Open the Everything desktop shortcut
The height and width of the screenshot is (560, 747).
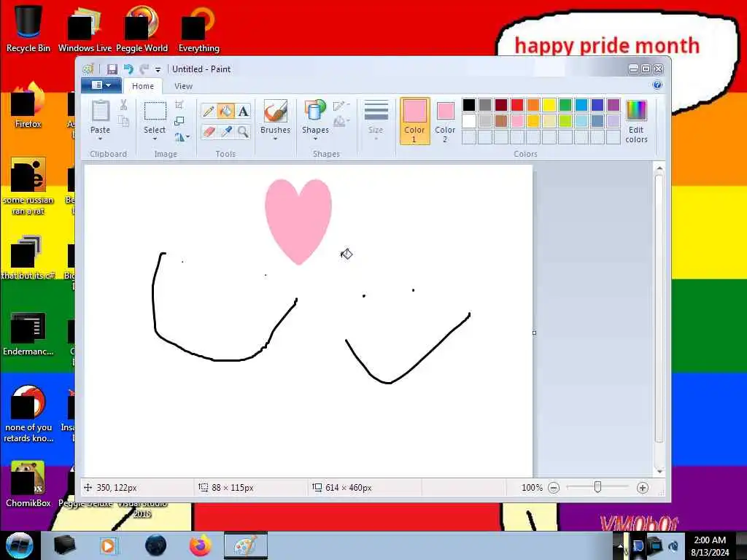(198, 28)
